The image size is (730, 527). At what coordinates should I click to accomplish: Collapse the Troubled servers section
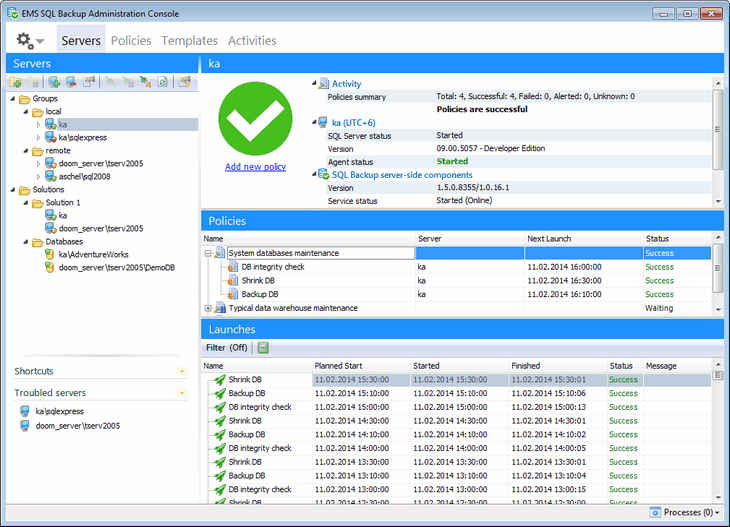(x=181, y=393)
